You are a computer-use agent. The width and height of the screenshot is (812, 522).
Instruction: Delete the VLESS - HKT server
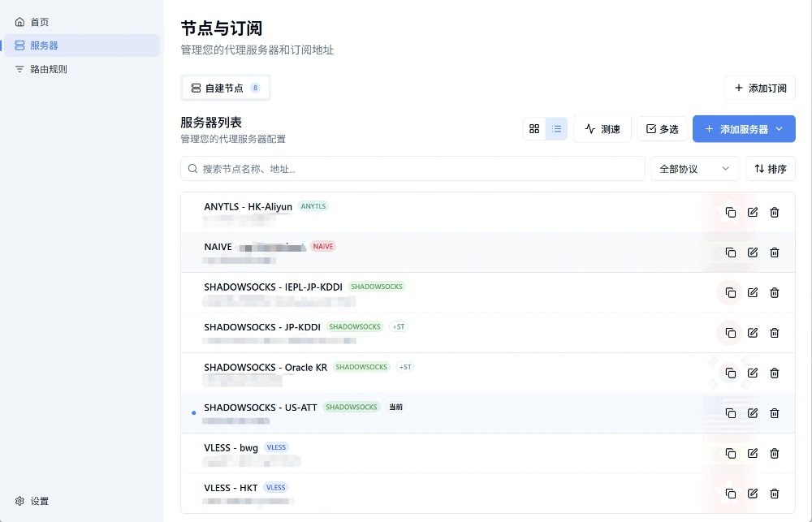coord(774,494)
